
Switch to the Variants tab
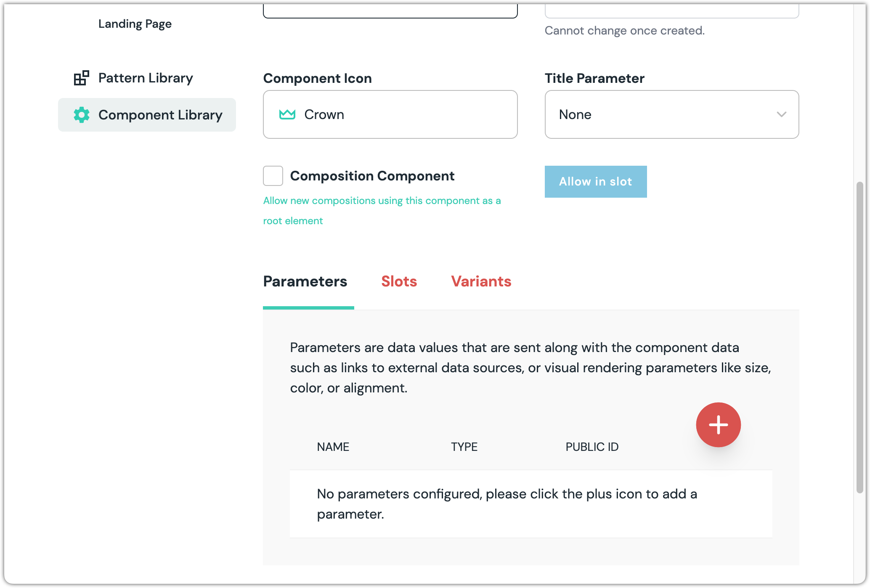[x=481, y=281]
